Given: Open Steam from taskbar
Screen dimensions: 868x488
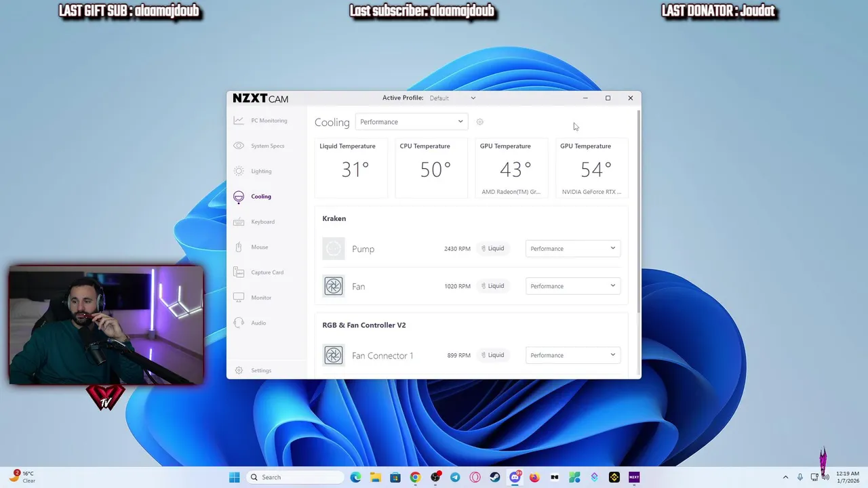Looking at the screenshot, I should pyautogui.click(x=495, y=477).
